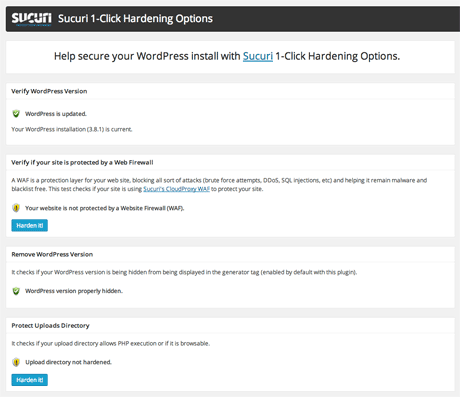The width and height of the screenshot is (460, 397).
Task: Harden the Web Firewall protection
Action: pos(30,225)
